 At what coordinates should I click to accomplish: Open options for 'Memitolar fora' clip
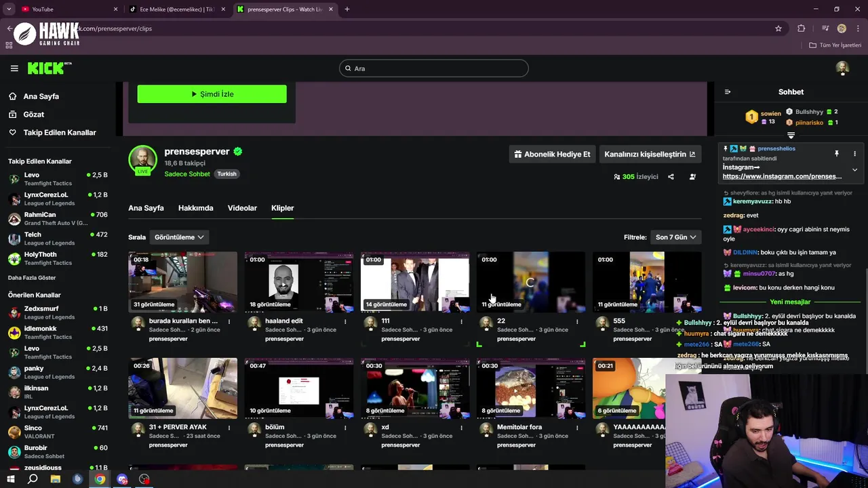(x=577, y=428)
